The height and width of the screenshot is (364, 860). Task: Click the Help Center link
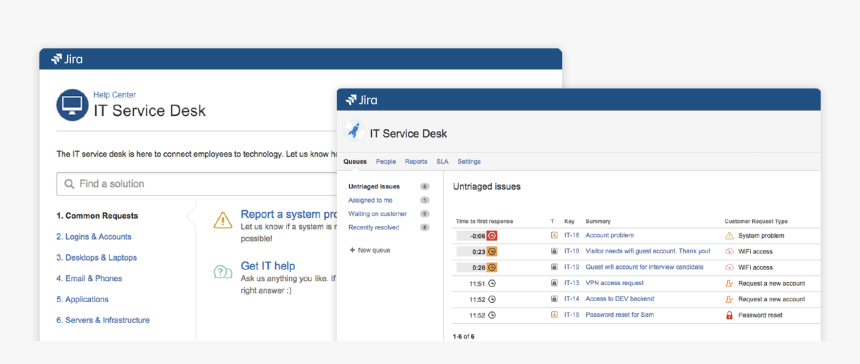coord(115,95)
